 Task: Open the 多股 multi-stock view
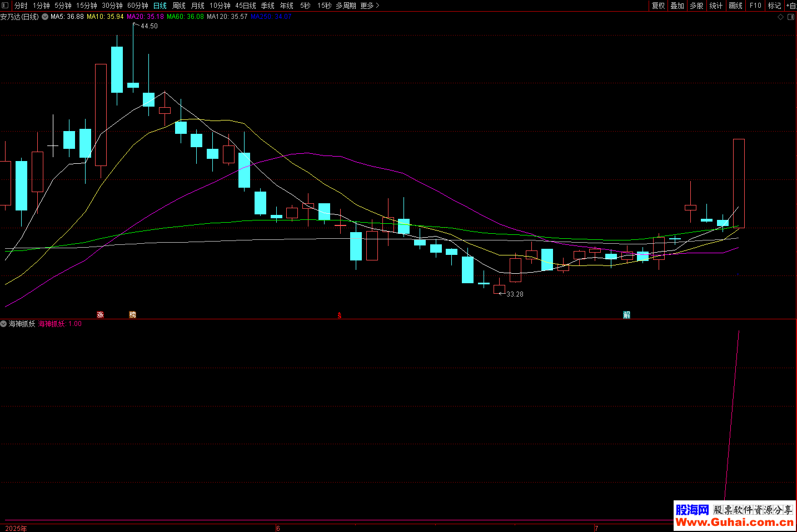tap(696, 6)
